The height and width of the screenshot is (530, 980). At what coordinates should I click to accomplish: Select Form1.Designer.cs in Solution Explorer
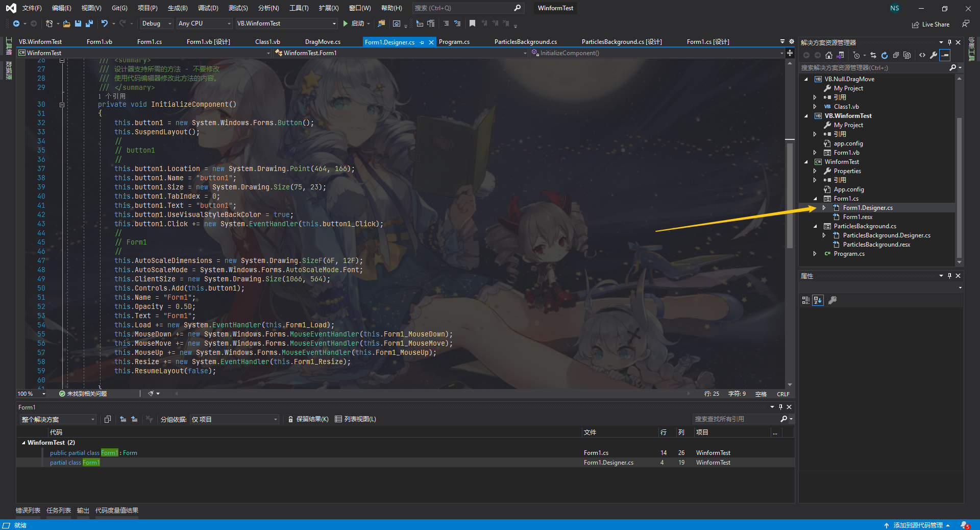(x=867, y=207)
